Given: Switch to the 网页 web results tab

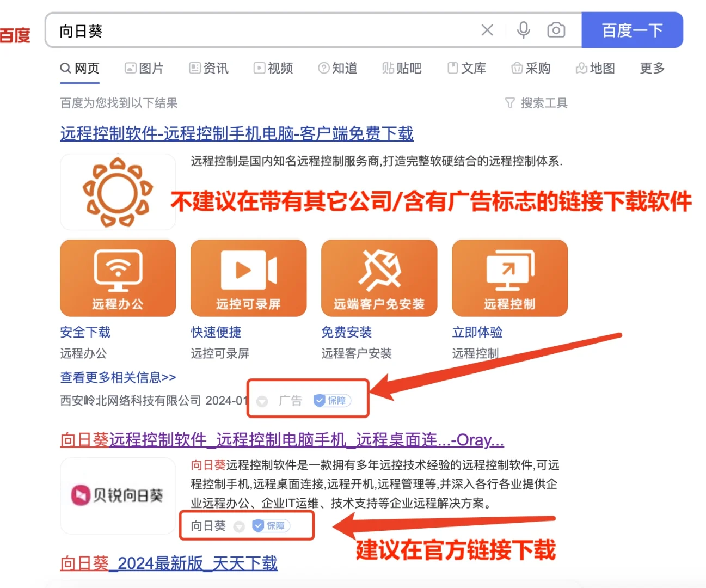Looking at the screenshot, I should [79, 68].
